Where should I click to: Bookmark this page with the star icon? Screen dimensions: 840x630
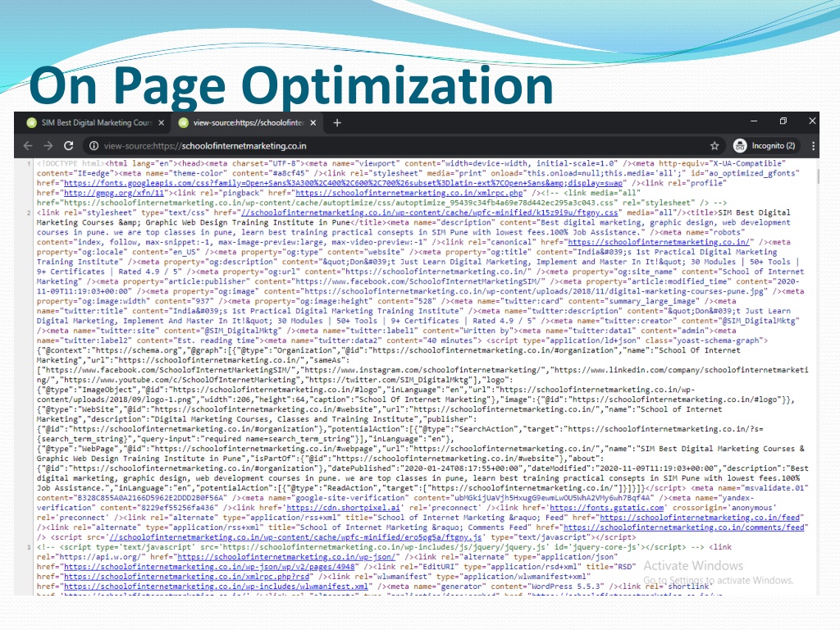click(714, 146)
